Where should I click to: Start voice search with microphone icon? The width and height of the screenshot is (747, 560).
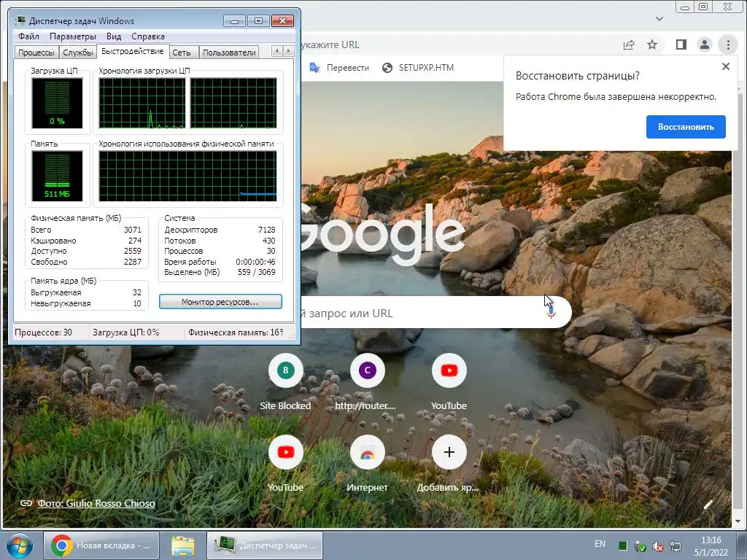[x=551, y=313]
